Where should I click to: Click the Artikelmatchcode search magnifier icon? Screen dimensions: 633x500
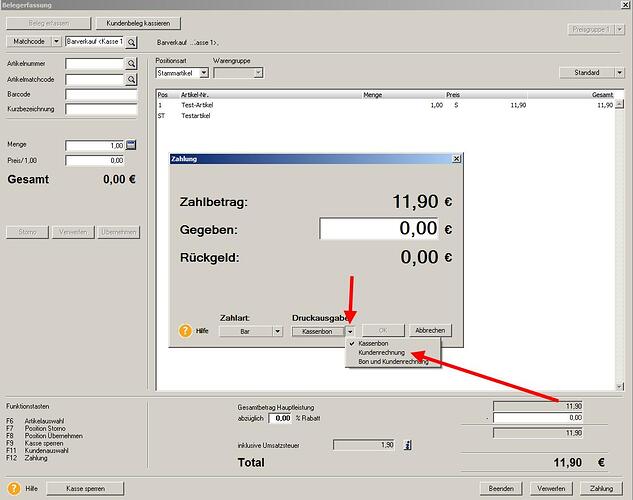[131, 79]
